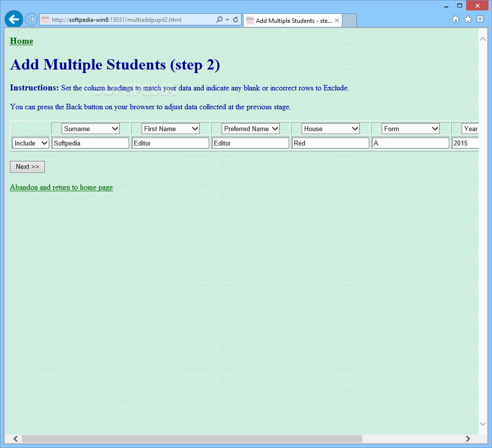The height and width of the screenshot is (448, 492).
Task: Open the Preferred Name column heading dropdown
Action: pyautogui.click(x=250, y=129)
